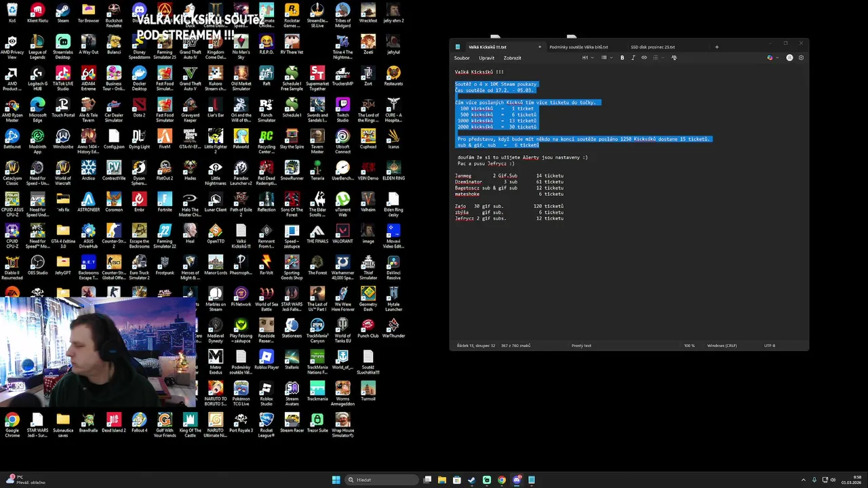868x488 pixels.
Task: Open the Steam desktop shortcut
Action: click(x=63, y=13)
